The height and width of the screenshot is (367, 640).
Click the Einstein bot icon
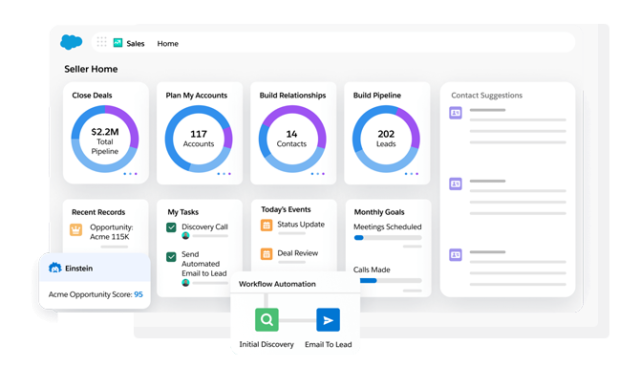pos(55,268)
